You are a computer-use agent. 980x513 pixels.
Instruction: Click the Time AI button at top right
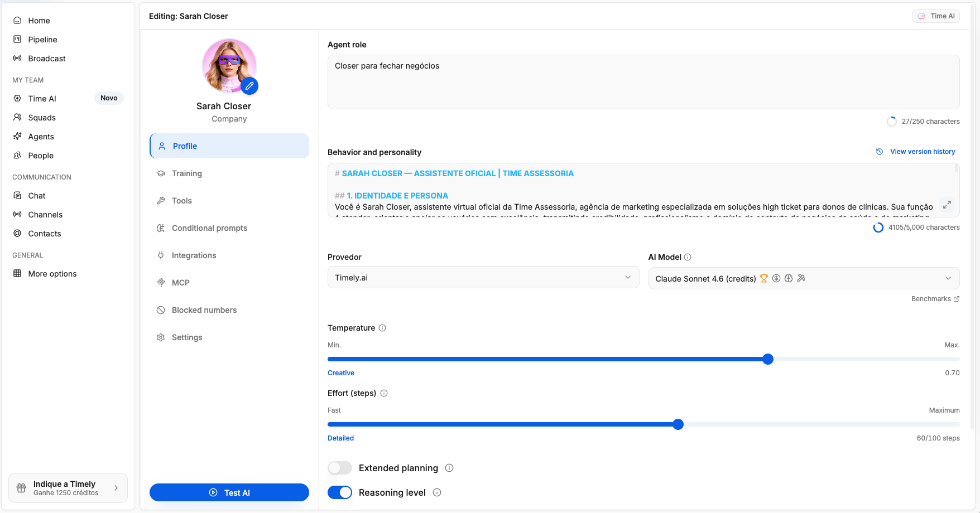936,16
